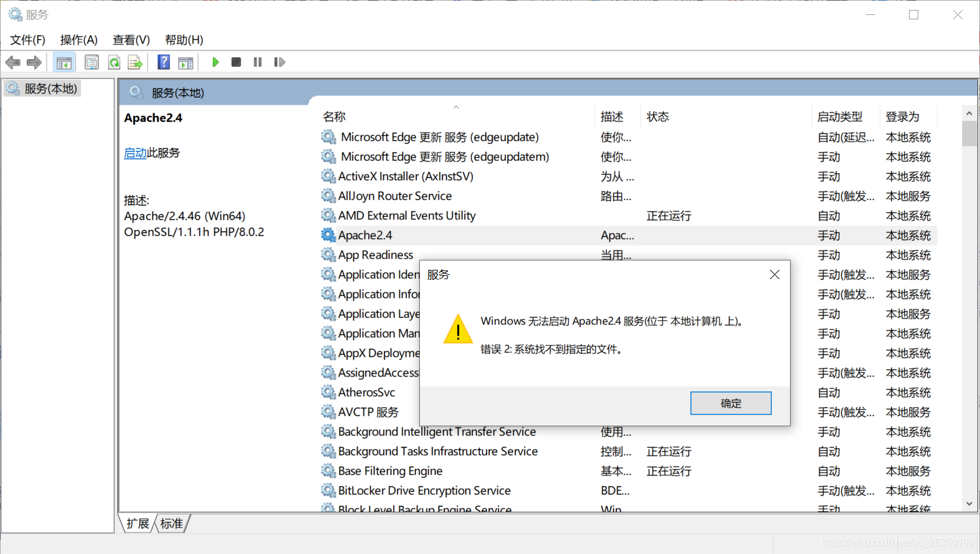Click the 启动 link for Apache2.4
Viewport: 980px width, 554px height.
tap(135, 153)
